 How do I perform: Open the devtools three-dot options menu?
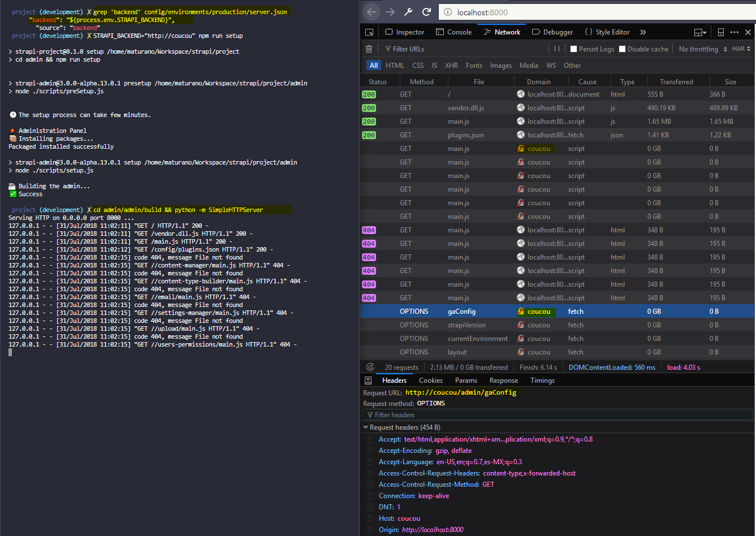point(735,32)
